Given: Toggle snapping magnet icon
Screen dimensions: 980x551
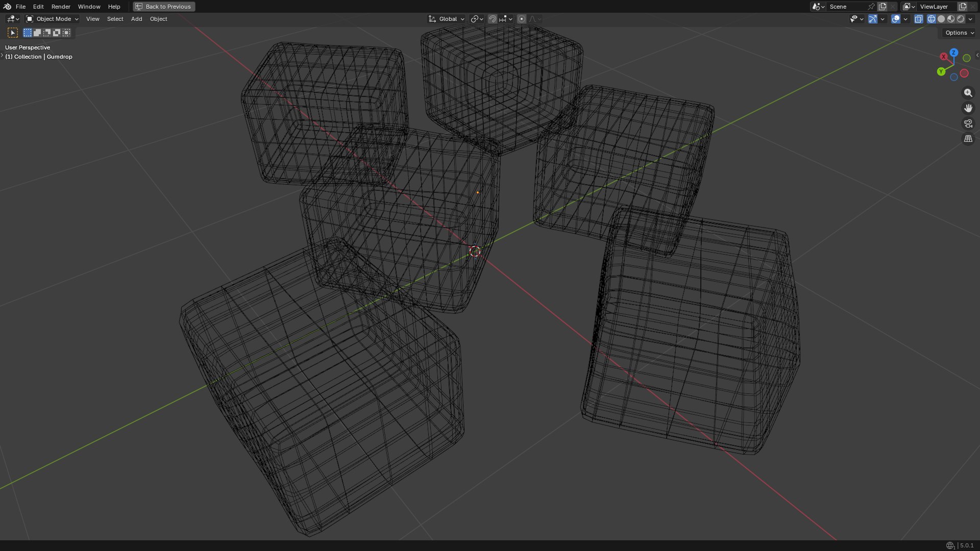Looking at the screenshot, I should pyautogui.click(x=493, y=19).
